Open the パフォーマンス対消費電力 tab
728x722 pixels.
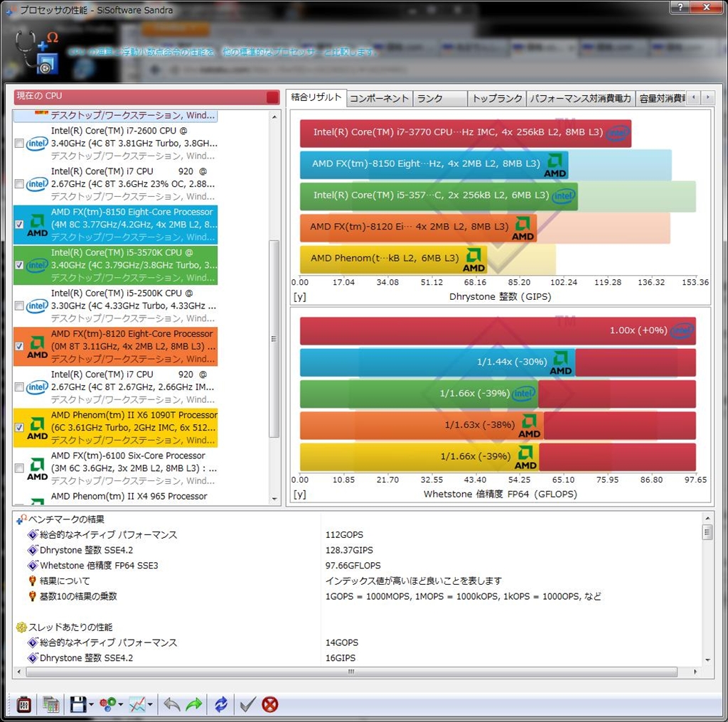580,98
